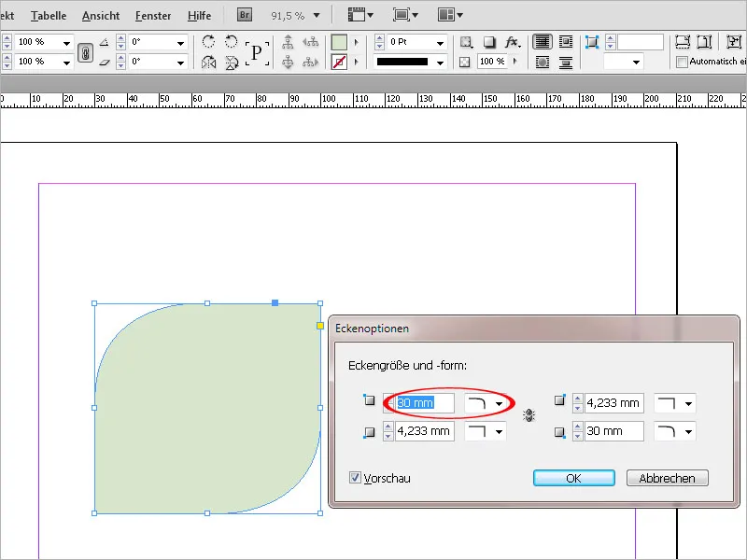Open the Hilfe menu
747x560 pixels.
coord(199,16)
